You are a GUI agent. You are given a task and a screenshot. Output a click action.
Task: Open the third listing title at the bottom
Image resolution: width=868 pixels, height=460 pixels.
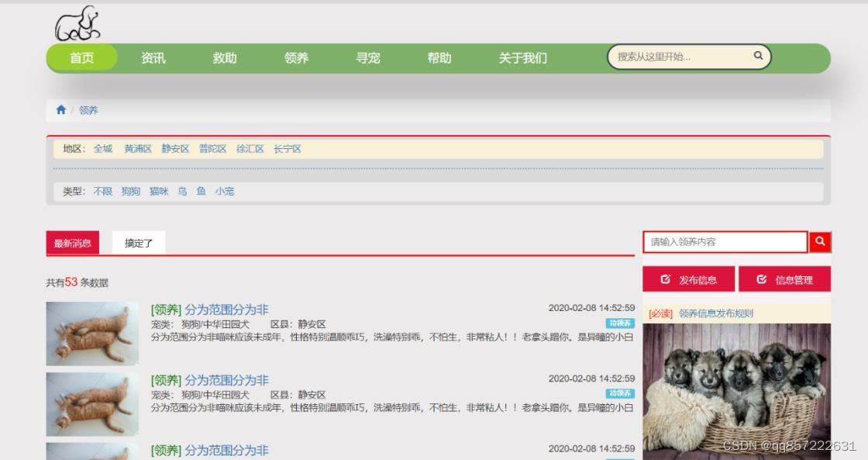click(x=226, y=450)
